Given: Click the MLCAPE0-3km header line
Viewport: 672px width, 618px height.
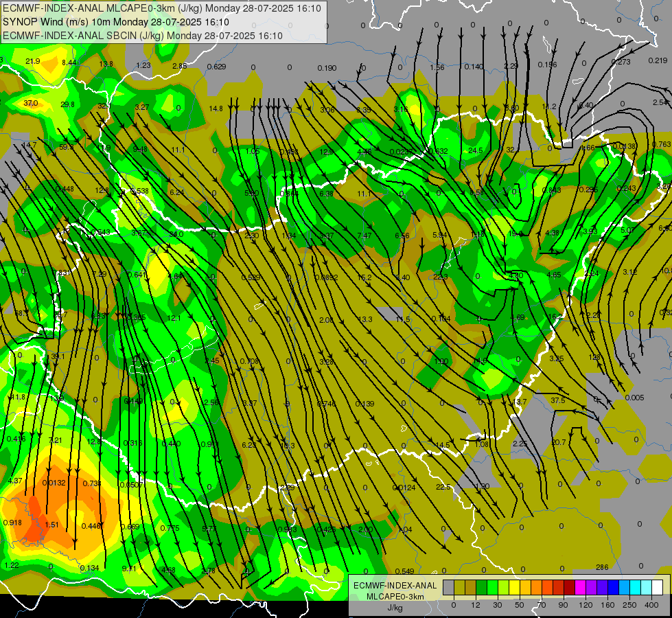Looking at the screenshot, I should [x=161, y=8].
